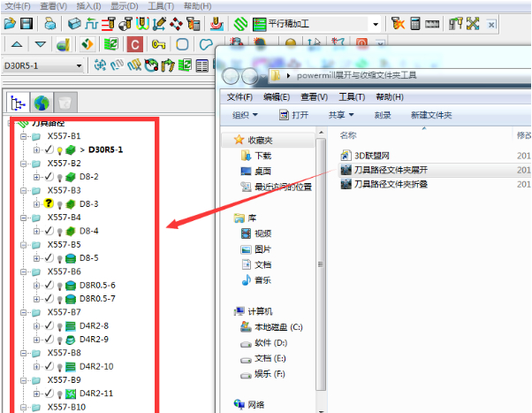Select the X557-B6 folder
Image resolution: width=532 pixels, height=413 pixels.
coord(65,272)
